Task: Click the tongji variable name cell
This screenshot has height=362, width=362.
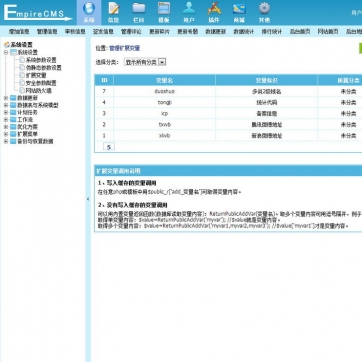Action: click(x=165, y=102)
